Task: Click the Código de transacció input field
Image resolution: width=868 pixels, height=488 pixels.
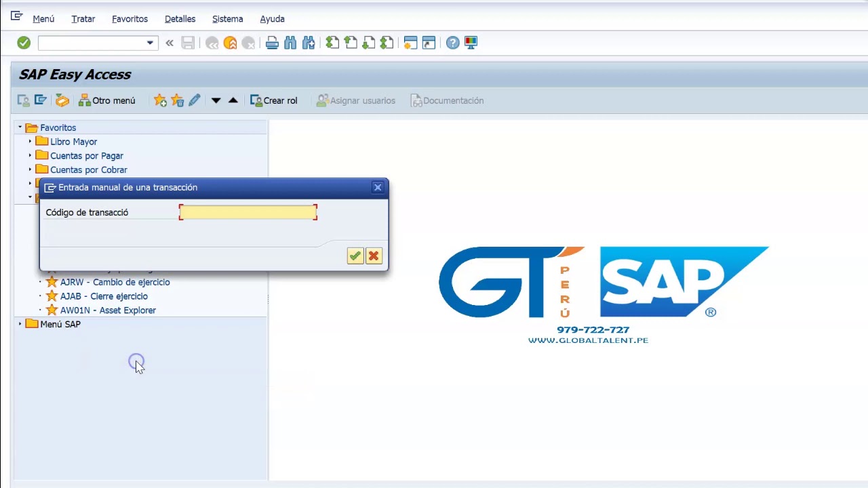Action: 248,212
